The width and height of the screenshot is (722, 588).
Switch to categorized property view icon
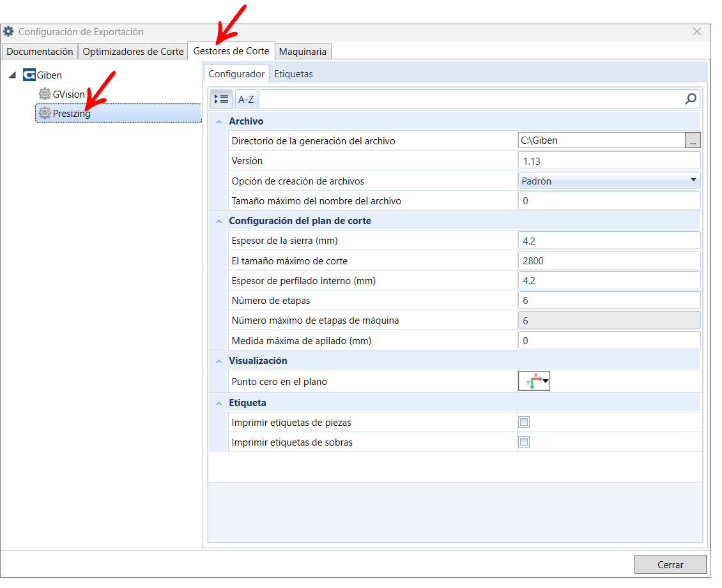[x=222, y=99]
